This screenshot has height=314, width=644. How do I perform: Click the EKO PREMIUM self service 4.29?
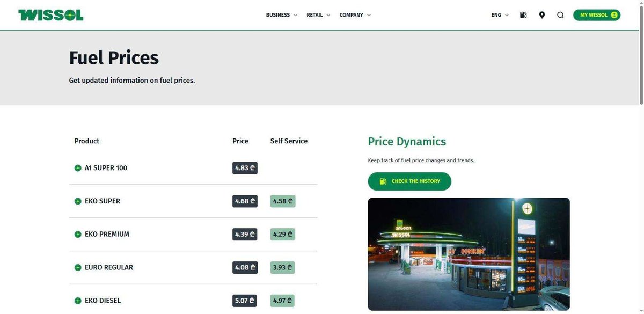283,235
